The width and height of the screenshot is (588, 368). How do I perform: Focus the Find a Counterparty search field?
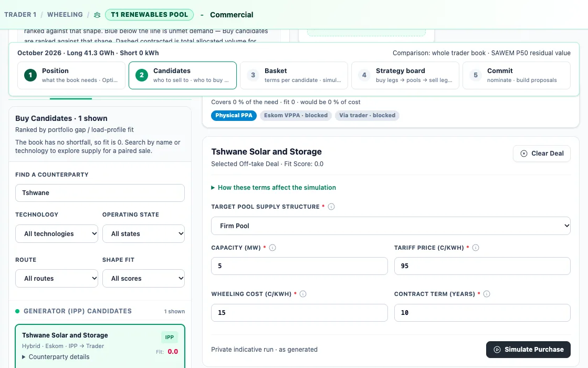(x=100, y=192)
